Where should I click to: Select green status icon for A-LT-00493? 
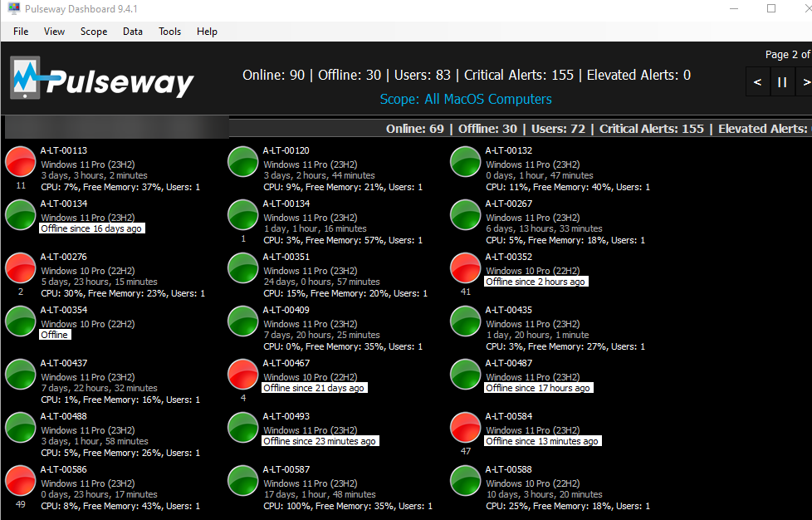[x=243, y=427]
